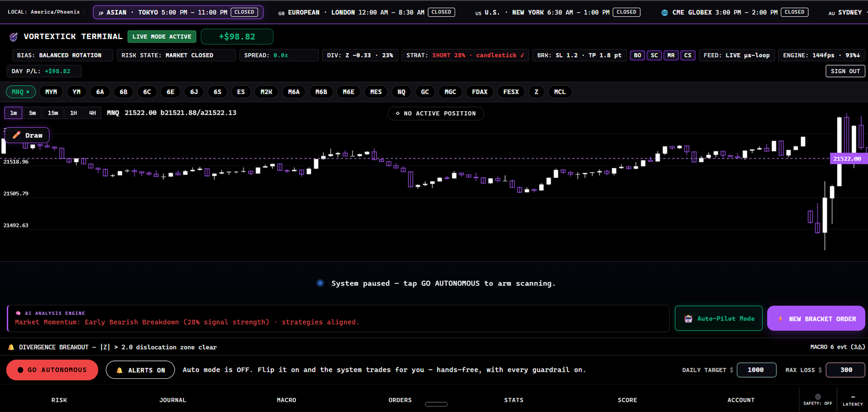Click Go Autonomous button
Screen dimensions: 868x412
click(52, 370)
